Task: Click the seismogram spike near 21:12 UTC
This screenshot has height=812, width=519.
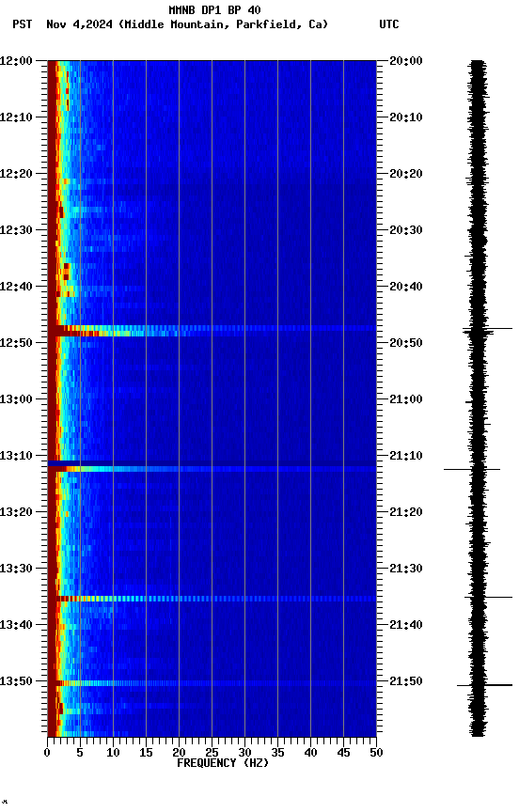Action: [472, 470]
